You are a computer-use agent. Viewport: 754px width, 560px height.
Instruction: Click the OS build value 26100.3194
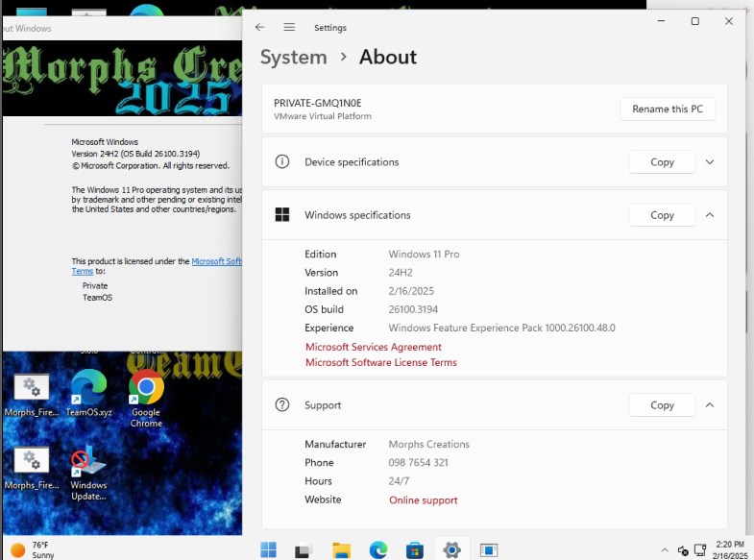click(413, 309)
